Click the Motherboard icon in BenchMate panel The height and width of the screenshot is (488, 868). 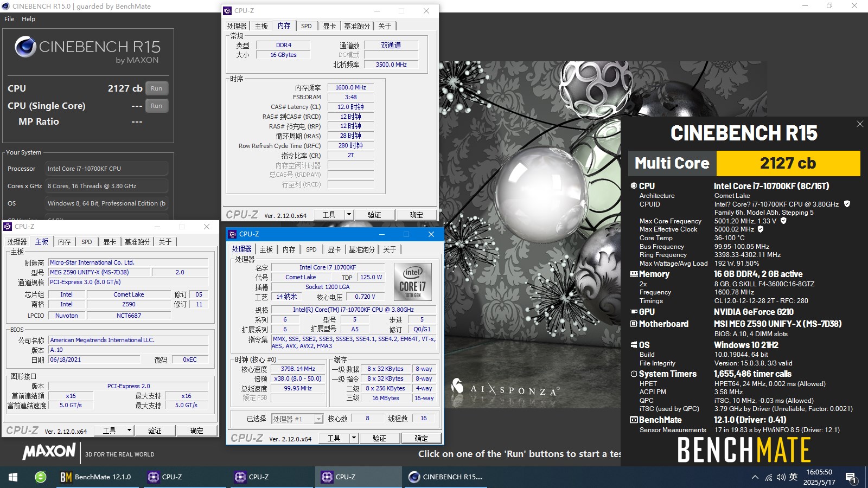(634, 324)
